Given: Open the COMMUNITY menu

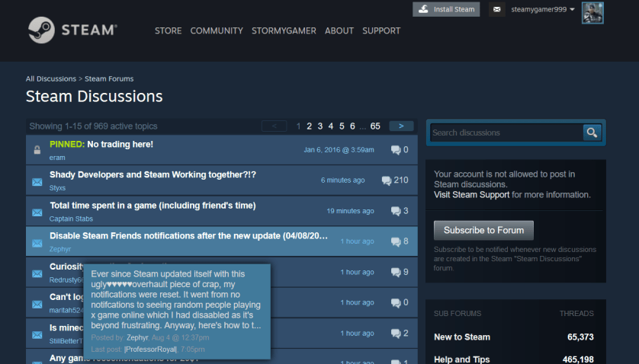Looking at the screenshot, I should (x=217, y=31).
